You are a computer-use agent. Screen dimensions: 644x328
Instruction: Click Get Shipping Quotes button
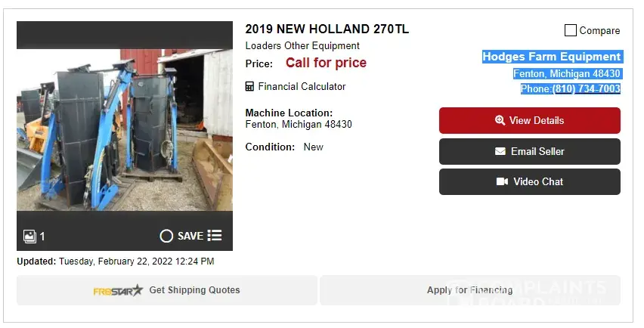[167, 290]
